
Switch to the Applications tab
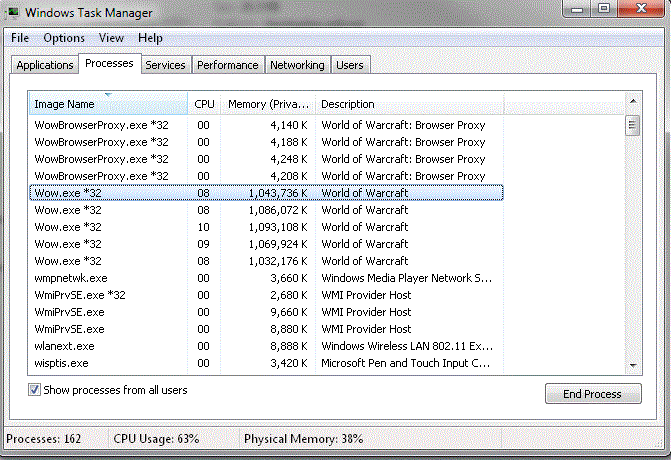coord(45,65)
